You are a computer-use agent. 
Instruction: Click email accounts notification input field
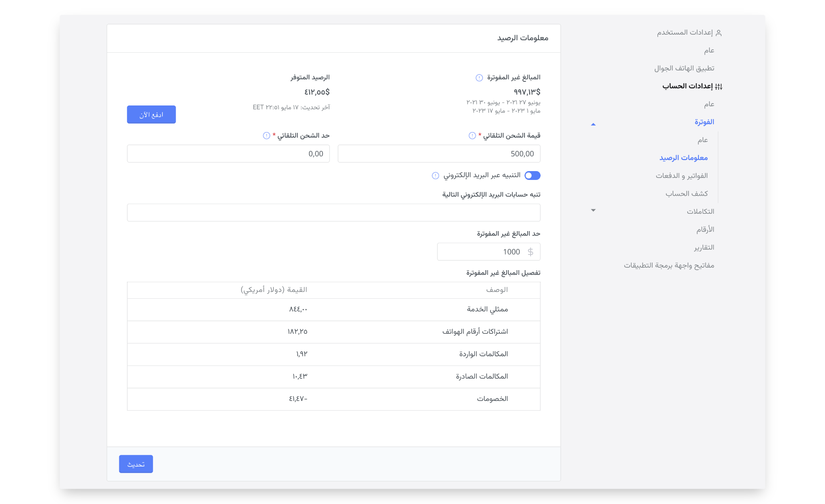(334, 213)
